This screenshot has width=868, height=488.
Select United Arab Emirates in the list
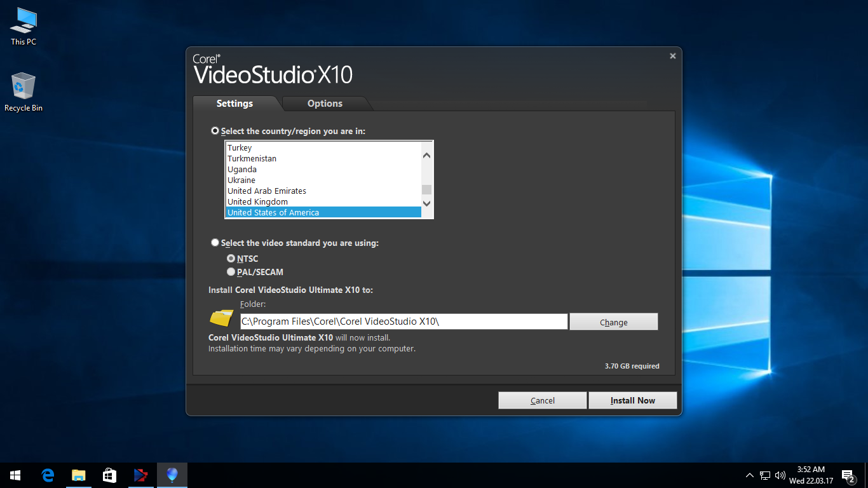pyautogui.click(x=323, y=191)
